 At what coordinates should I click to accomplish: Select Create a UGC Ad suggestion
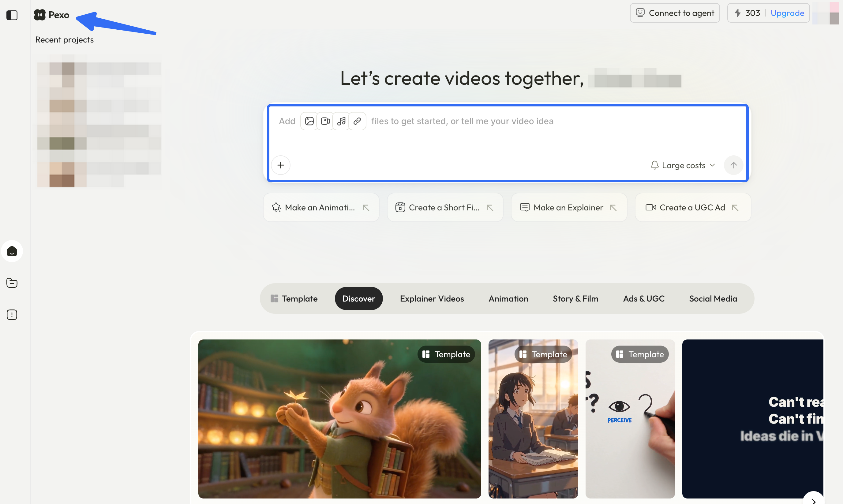[x=693, y=208]
